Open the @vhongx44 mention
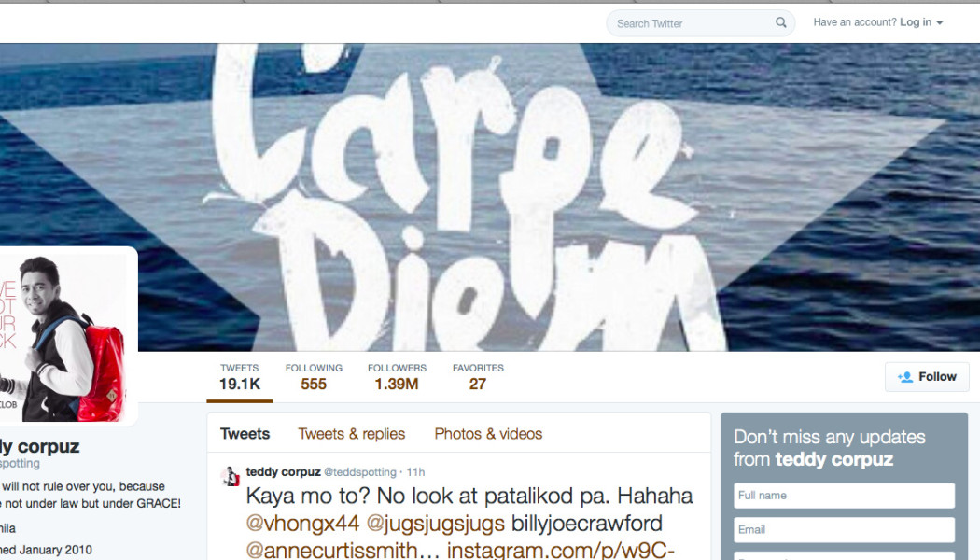 coord(302,523)
